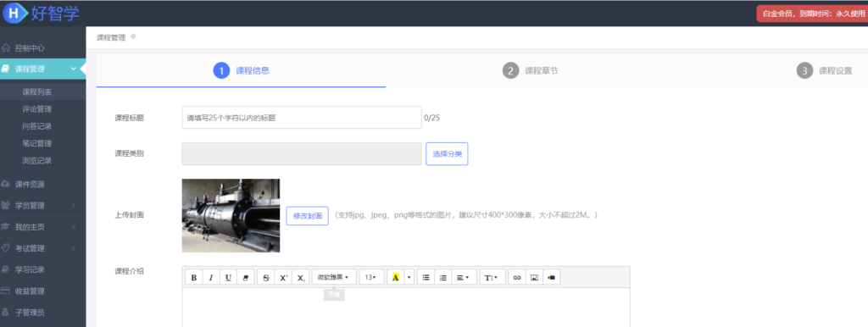This screenshot has height=327, width=868.
Task: Insert a hyperlink in the editor
Action: [517, 278]
